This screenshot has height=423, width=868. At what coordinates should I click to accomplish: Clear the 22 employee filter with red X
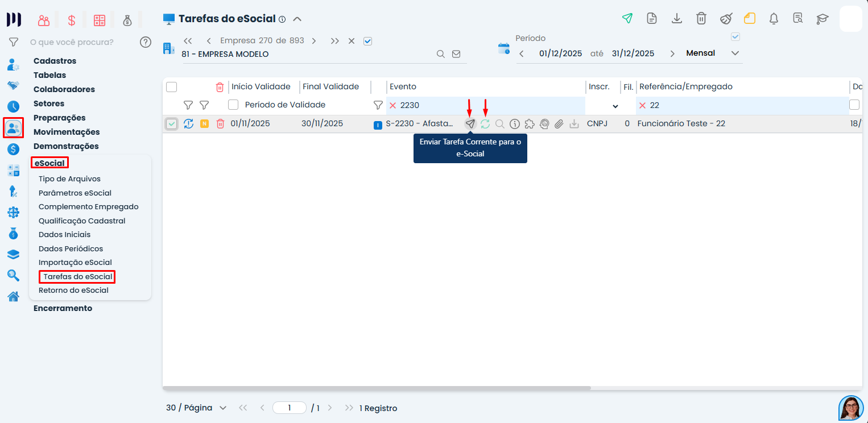[x=643, y=105]
